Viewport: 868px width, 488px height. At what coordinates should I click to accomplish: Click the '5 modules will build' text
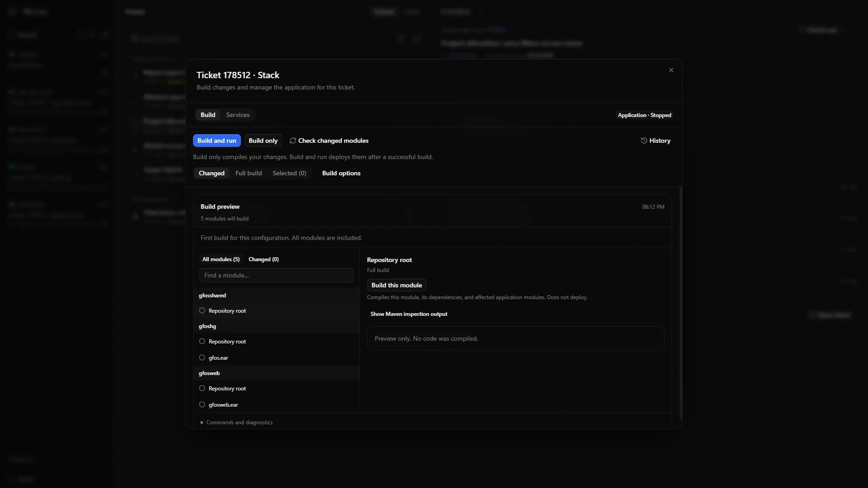(x=225, y=219)
